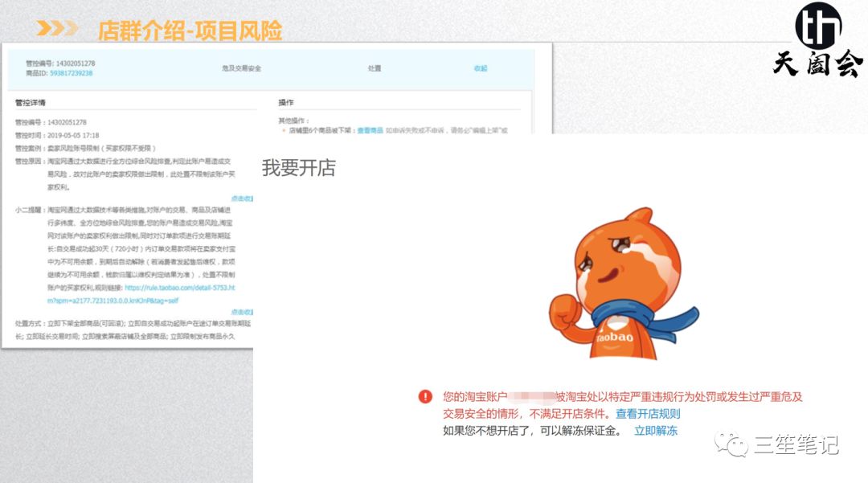The image size is (868, 483).
Task: Select the 管控详情 section heading
Action: [31, 103]
